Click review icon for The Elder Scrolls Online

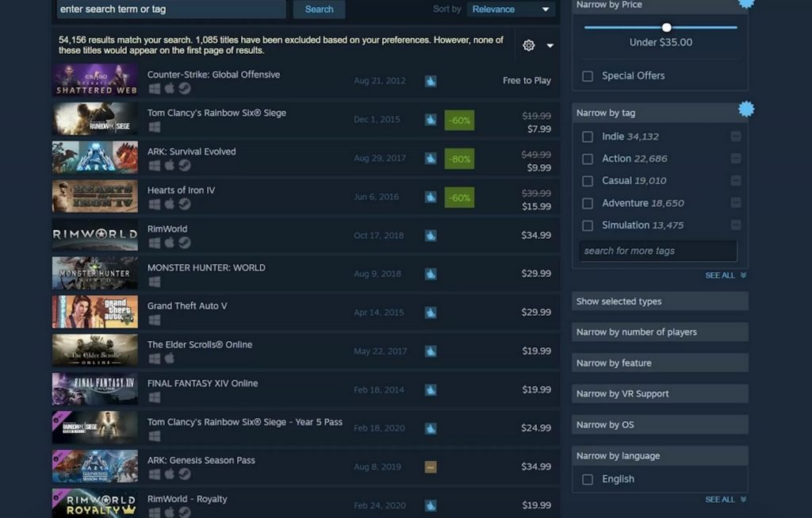[431, 351]
